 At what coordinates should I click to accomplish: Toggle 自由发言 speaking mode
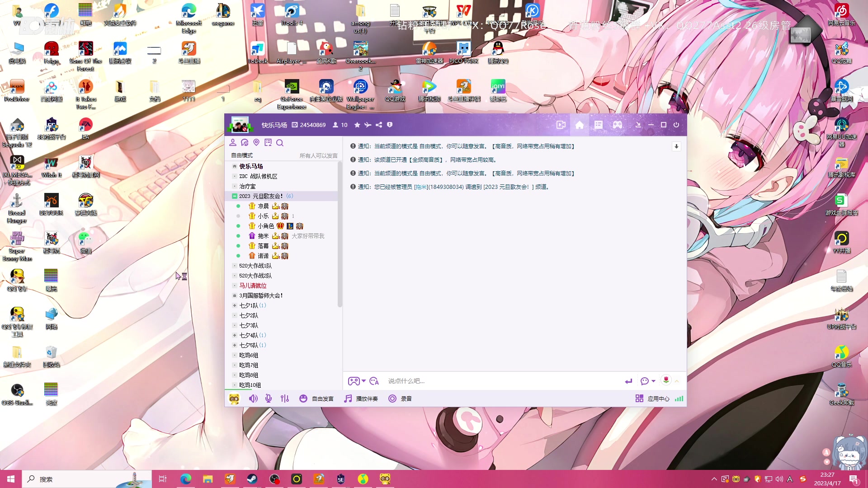[x=316, y=399]
